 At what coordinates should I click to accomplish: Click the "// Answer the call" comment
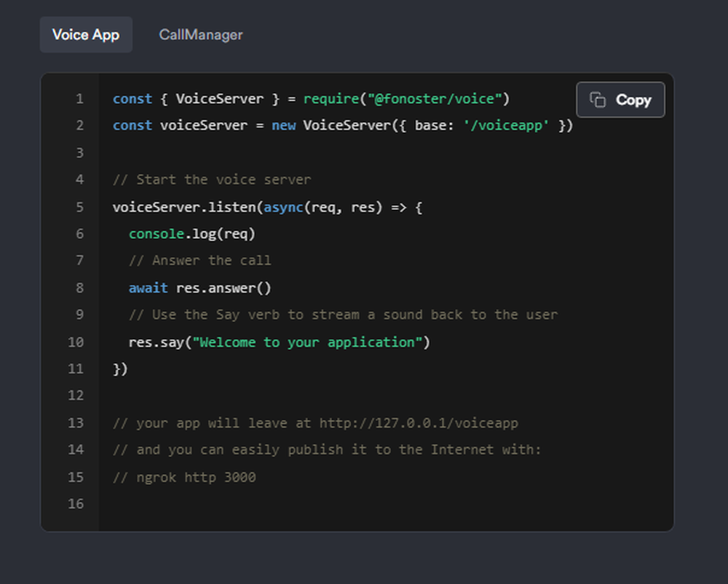click(x=200, y=261)
